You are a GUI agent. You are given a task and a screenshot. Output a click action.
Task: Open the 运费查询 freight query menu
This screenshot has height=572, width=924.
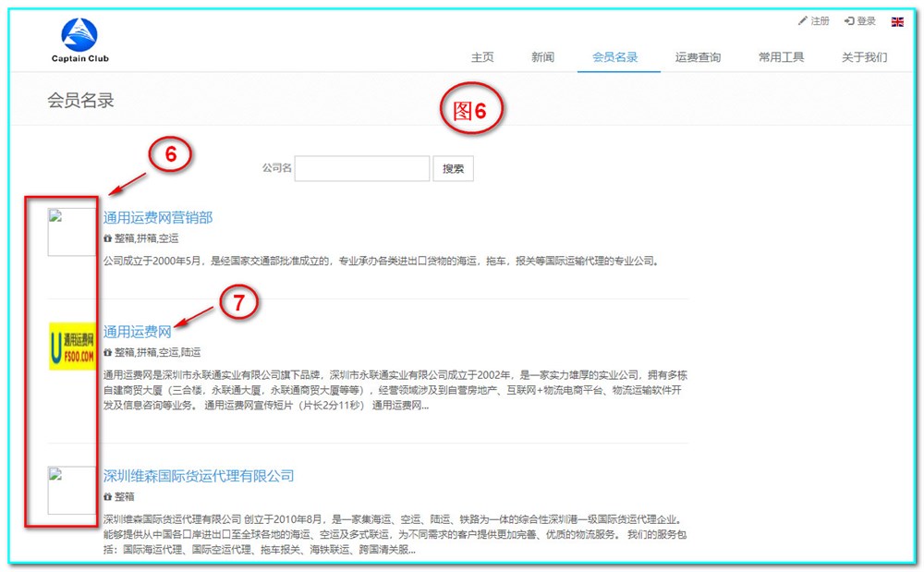(698, 57)
